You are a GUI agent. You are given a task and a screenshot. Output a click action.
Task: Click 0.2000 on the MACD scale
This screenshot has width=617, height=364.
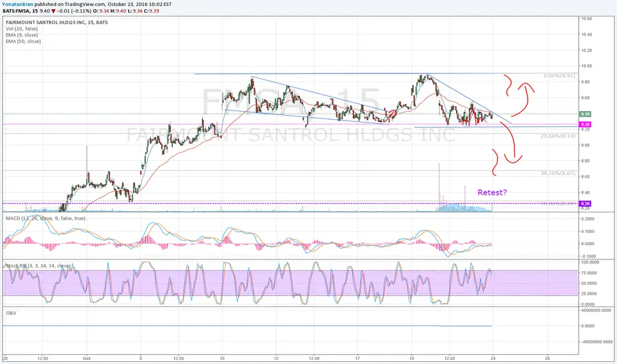pos(587,219)
